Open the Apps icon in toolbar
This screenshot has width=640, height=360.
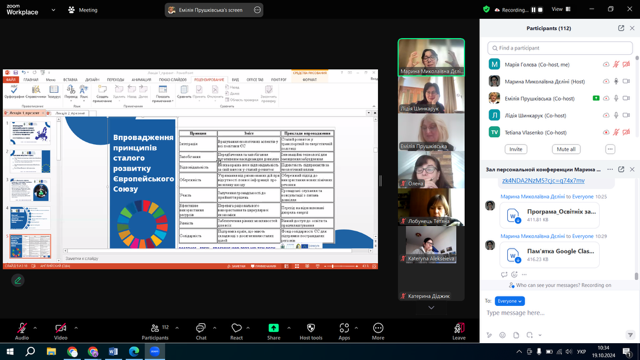point(344,328)
